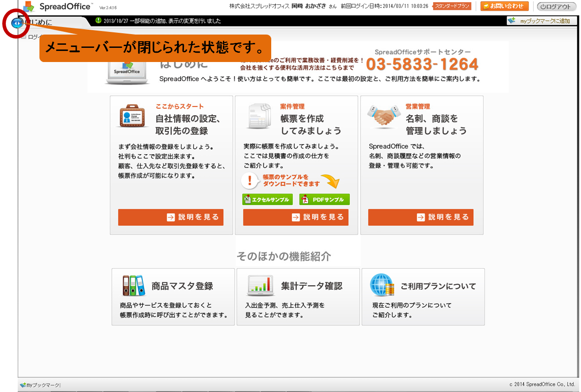The height and width of the screenshot is (392, 581).
Task: Click the briefcase ID card icon
Action: point(132,116)
